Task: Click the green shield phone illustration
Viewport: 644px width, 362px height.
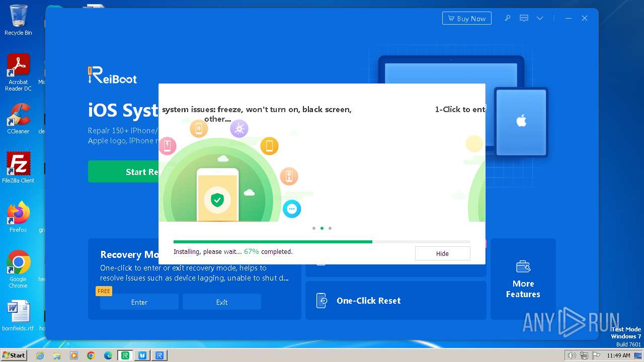Action: (x=217, y=195)
